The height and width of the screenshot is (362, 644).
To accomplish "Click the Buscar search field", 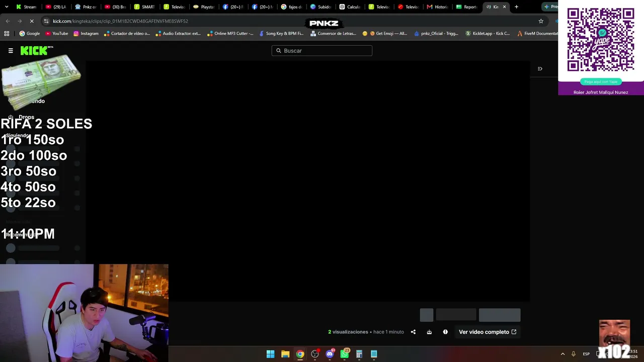I will (322, 51).
